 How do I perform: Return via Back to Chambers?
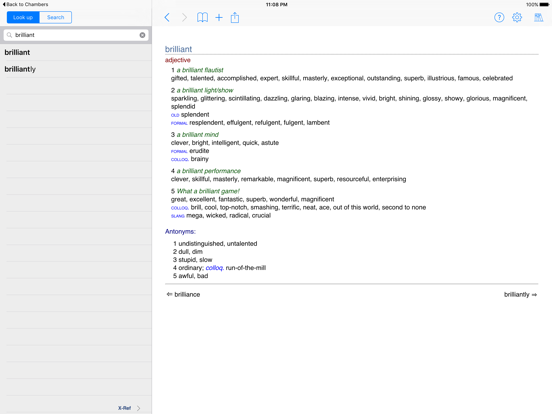[25, 4]
